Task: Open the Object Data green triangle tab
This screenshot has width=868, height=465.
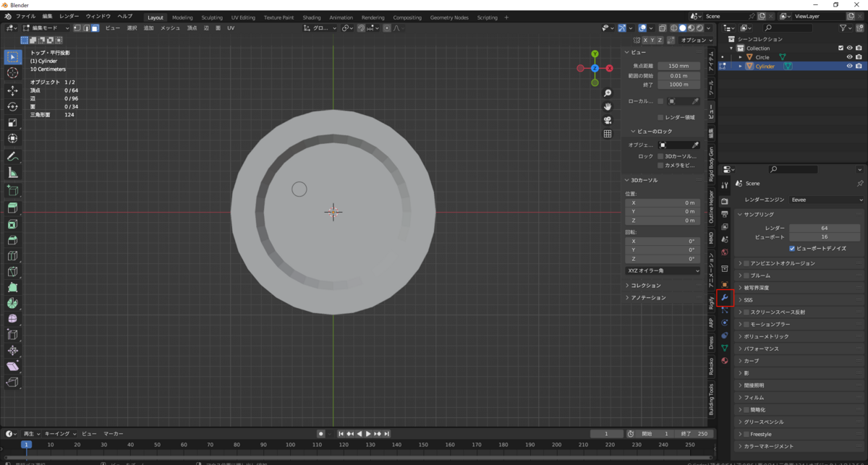Action: (725, 348)
